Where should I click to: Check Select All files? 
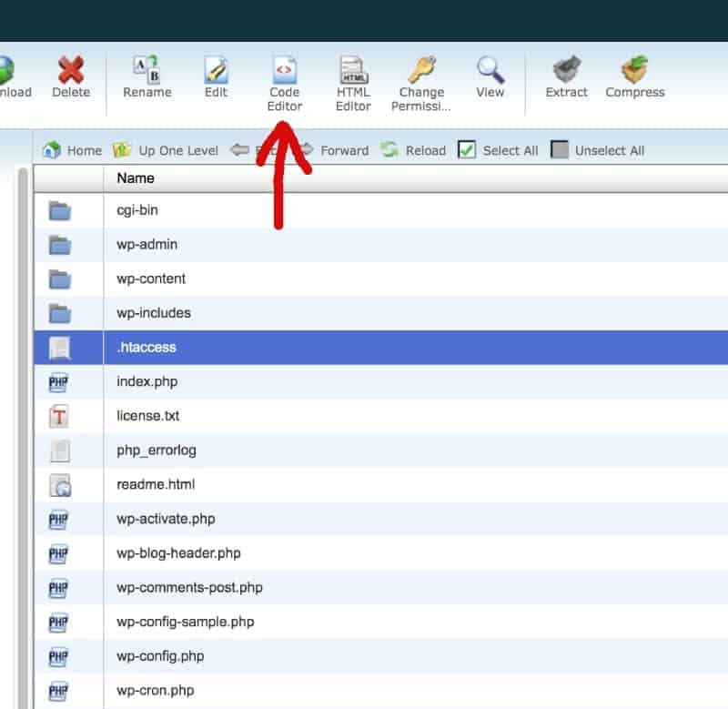tap(467, 150)
